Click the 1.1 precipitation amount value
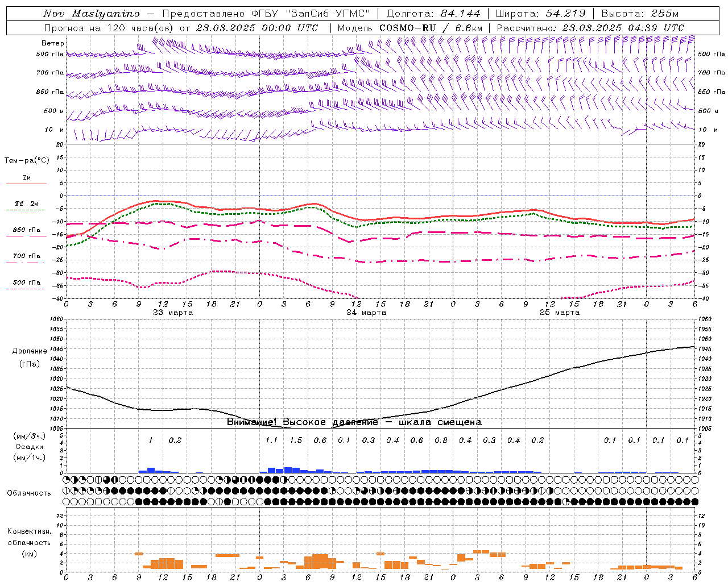 [x=271, y=440]
